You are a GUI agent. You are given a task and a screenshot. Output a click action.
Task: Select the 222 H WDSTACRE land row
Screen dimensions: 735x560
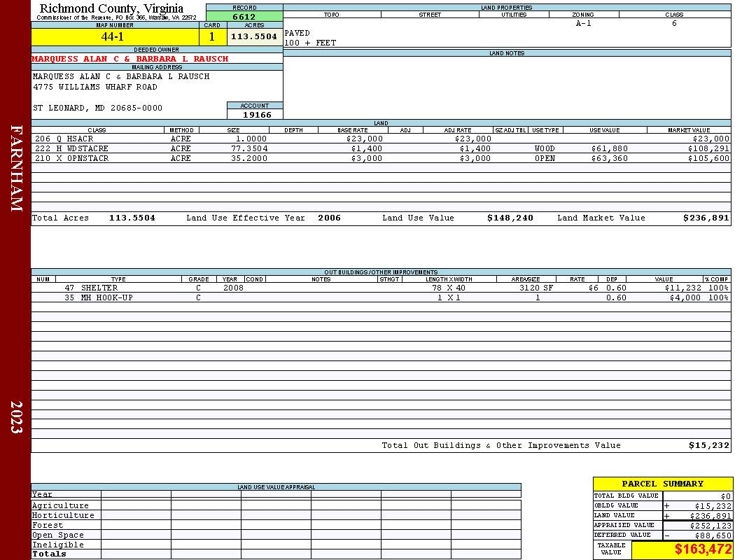(x=381, y=148)
